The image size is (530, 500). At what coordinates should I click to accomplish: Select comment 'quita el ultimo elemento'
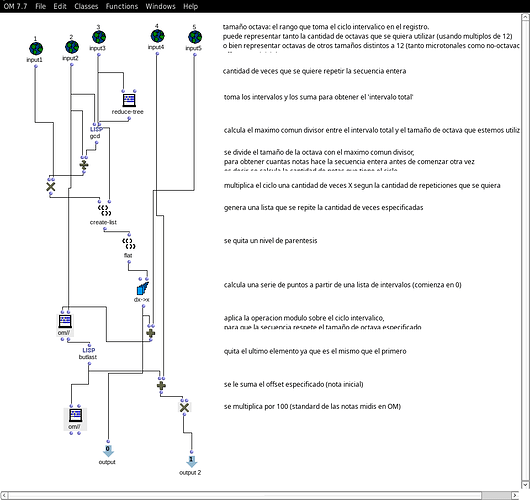pos(315,351)
